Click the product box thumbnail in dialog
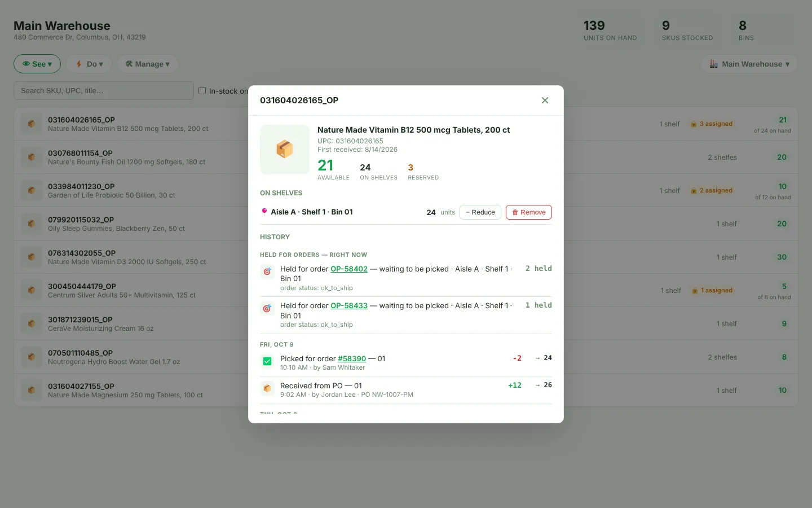 coord(285,150)
